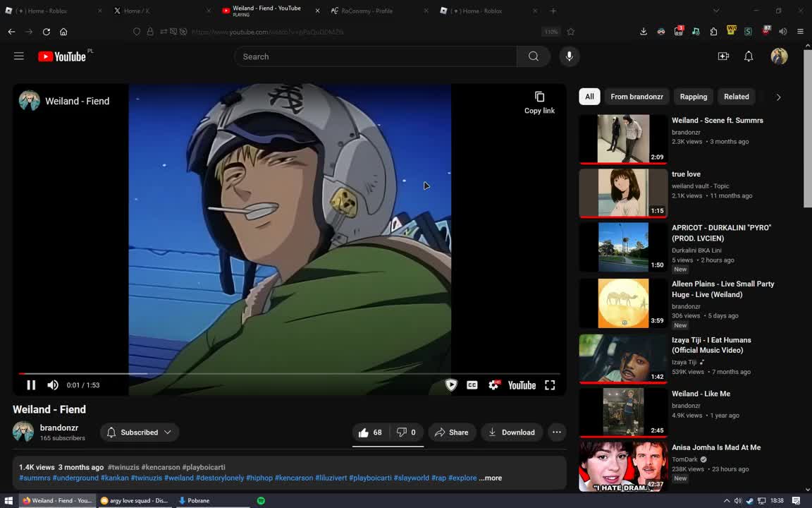812x508 pixels.
Task: Open brandonzr channel name below the video
Action: [x=59, y=428]
